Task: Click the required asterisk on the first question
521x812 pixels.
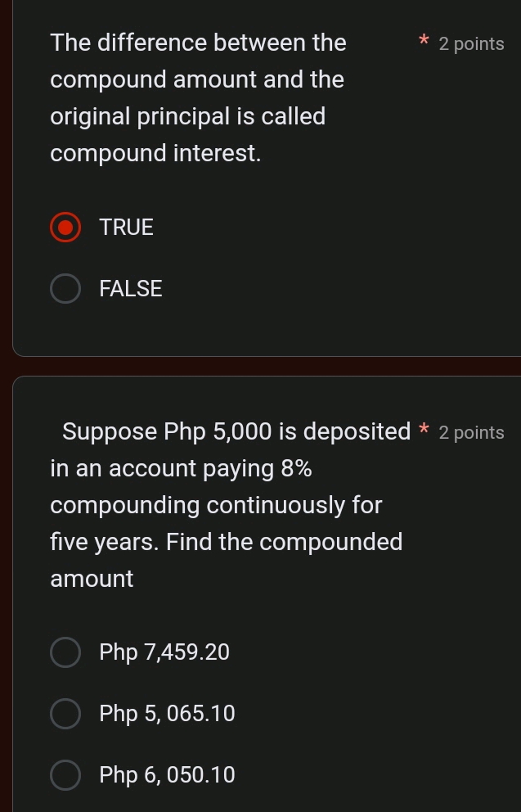Action: (423, 41)
